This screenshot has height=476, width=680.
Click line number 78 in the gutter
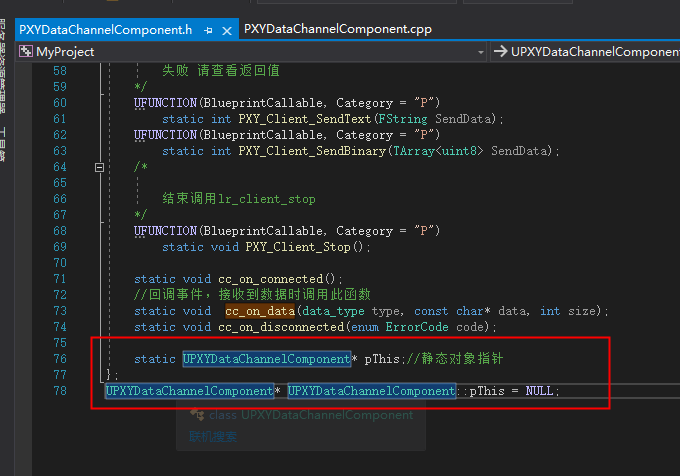(x=60, y=391)
